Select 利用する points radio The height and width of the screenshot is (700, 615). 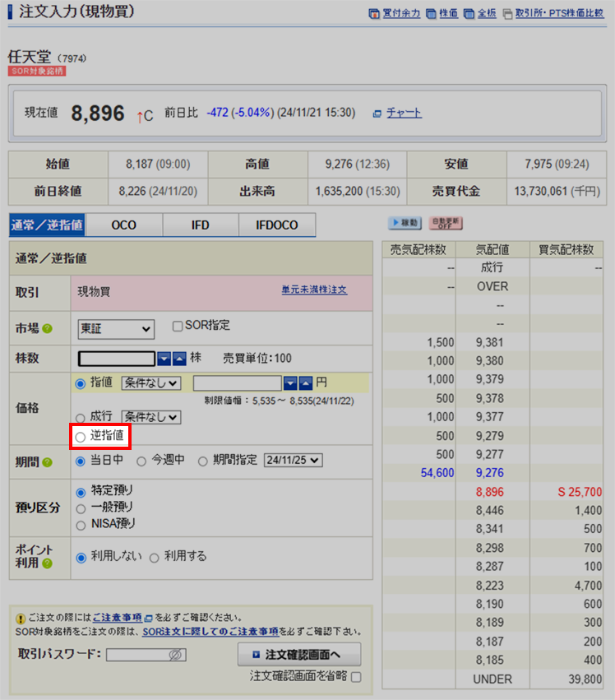(155, 558)
